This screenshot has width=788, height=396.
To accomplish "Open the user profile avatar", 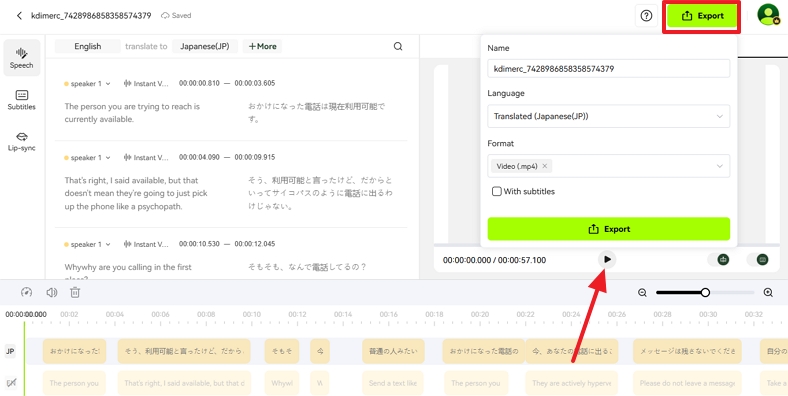I will (x=768, y=15).
